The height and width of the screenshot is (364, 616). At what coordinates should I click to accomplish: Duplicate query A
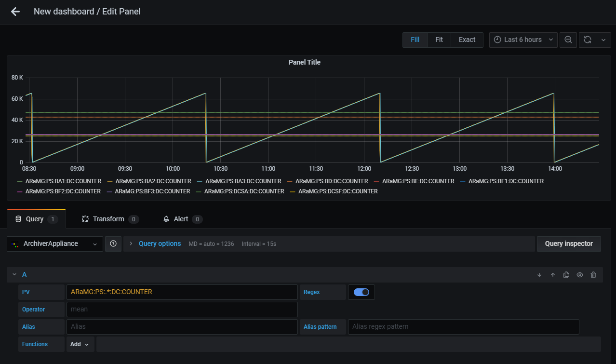[566, 275]
